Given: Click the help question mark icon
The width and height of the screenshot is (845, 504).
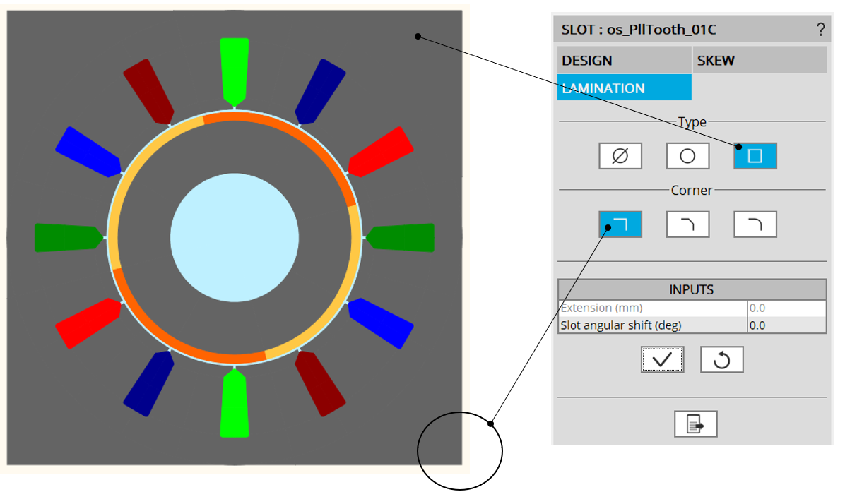Looking at the screenshot, I should (820, 30).
